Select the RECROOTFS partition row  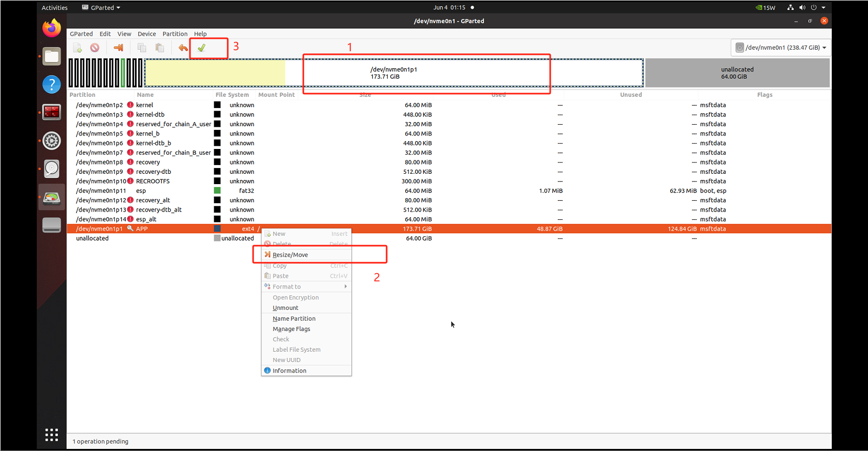click(x=449, y=181)
